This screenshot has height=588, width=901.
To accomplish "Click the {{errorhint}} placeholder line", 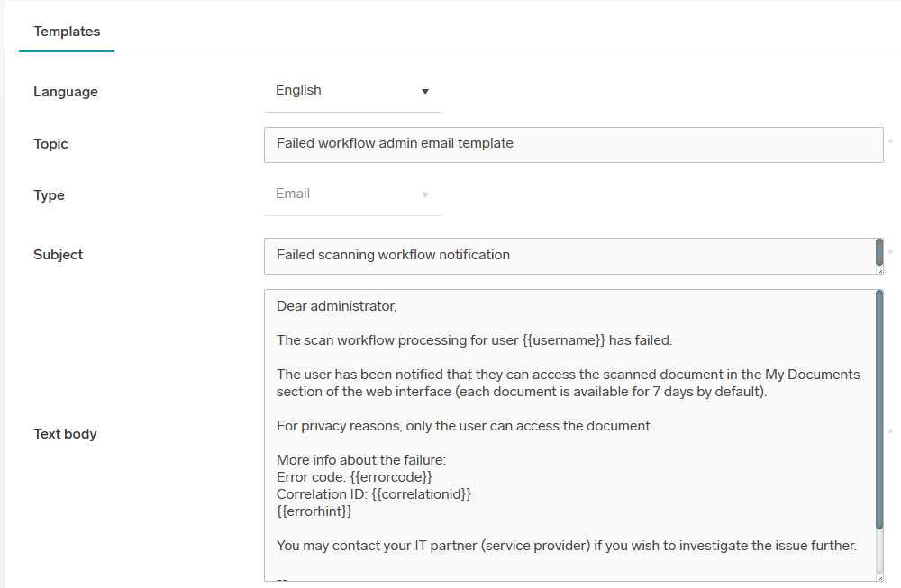I will click(x=314, y=511).
